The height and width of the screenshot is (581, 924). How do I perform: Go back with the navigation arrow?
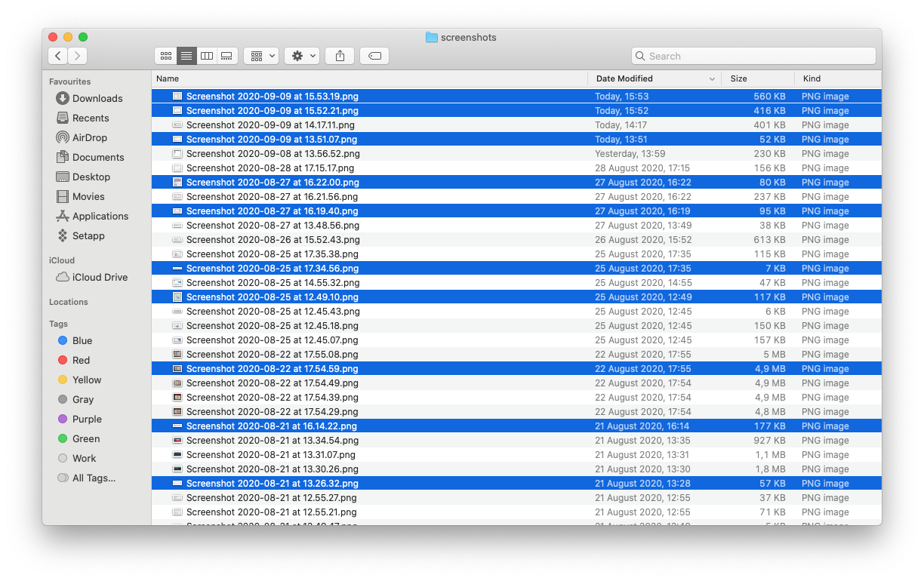(x=57, y=55)
